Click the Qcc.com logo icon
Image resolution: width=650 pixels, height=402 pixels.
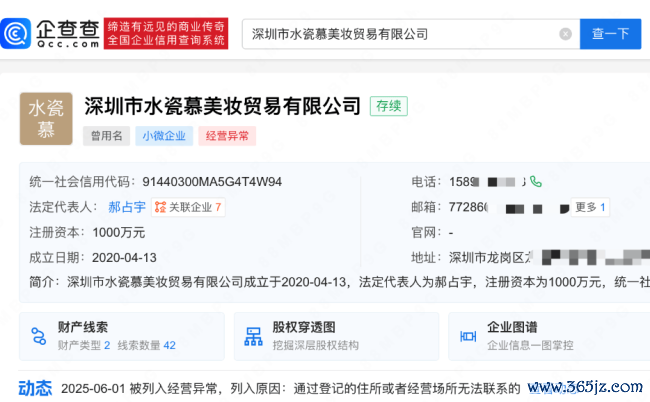click(x=16, y=34)
